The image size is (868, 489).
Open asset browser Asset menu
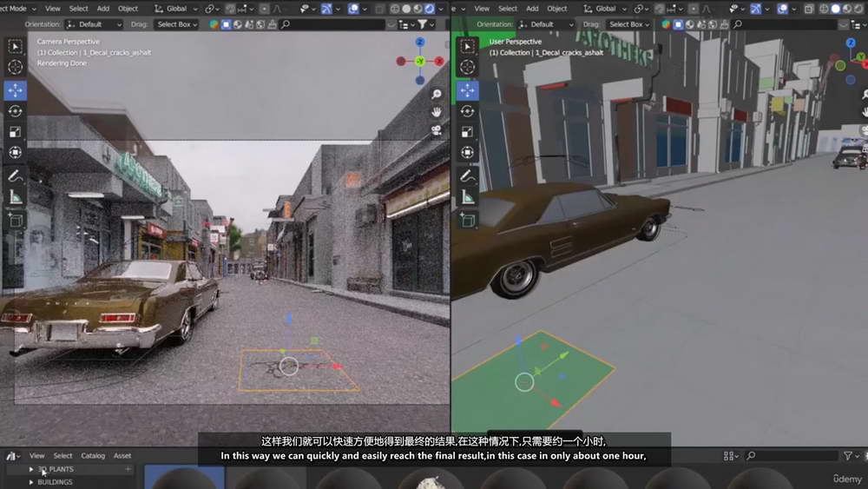click(122, 456)
